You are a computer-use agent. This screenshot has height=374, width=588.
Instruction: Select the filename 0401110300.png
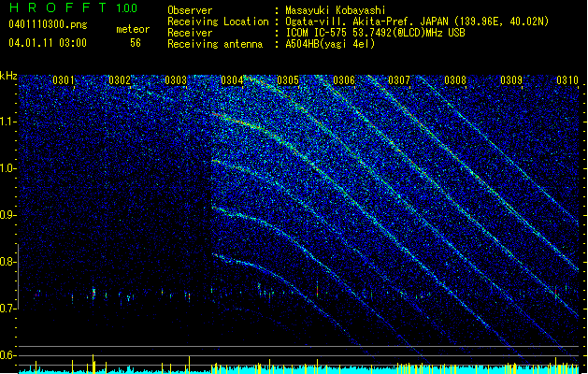(x=48, y=24)
